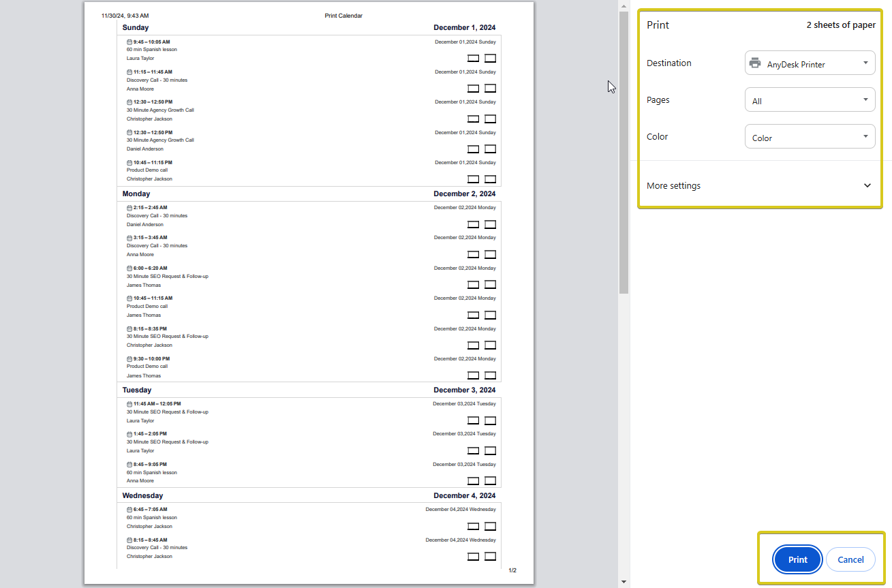Check the left box in 8:45 – 9:05 PM row

[473, 480]
